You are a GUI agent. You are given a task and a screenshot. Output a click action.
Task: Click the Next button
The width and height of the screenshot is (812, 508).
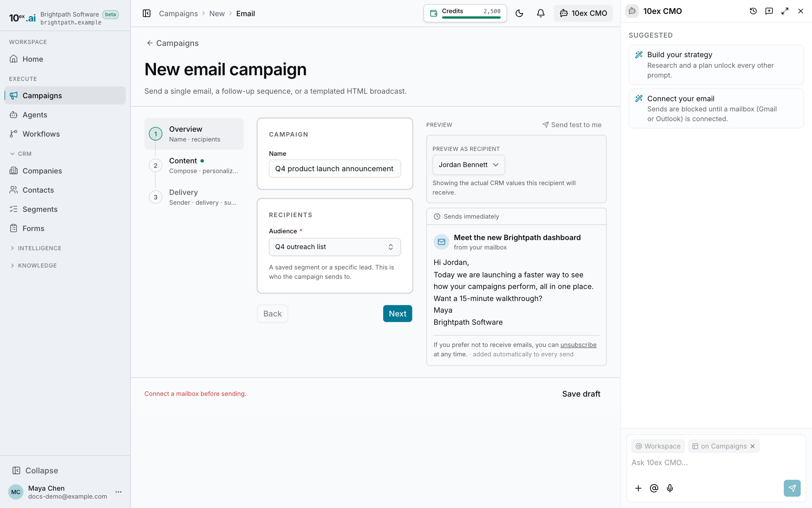397,314
